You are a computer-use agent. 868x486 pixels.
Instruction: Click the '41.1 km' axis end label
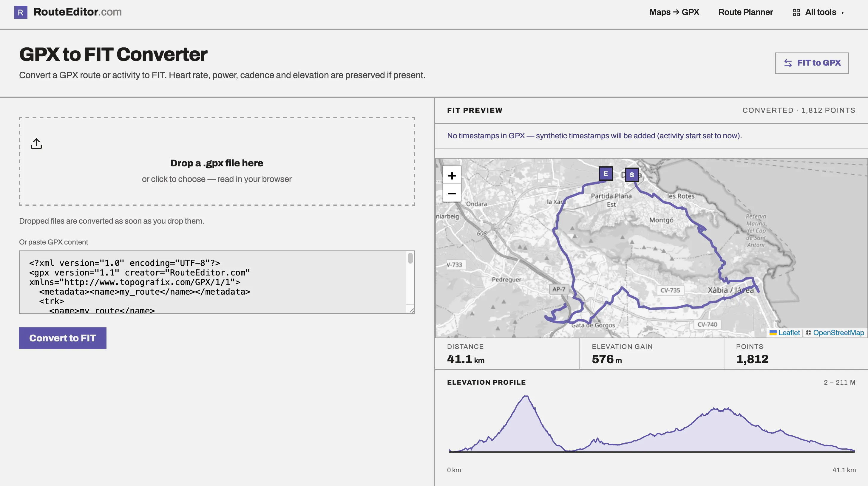[844, 470]
